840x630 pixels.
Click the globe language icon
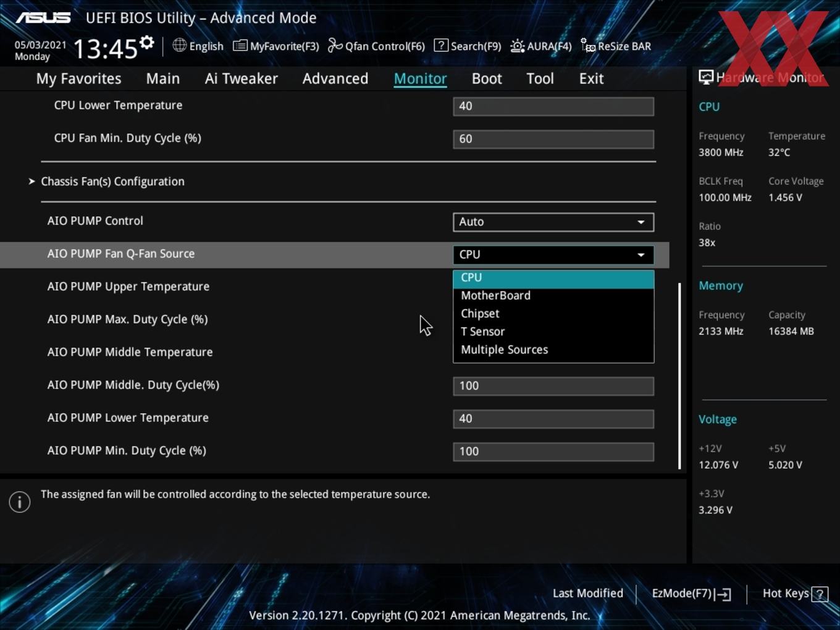pos(179,45)
